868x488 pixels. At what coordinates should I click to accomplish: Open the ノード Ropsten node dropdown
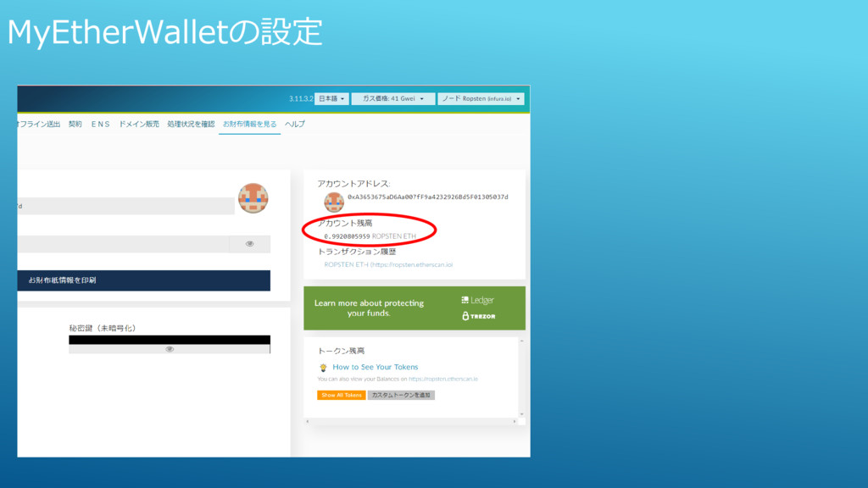click(481, 98)
